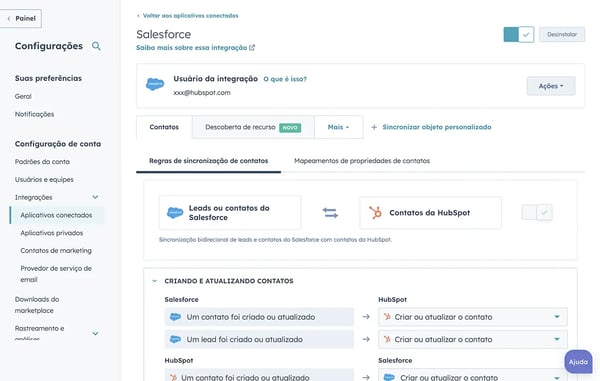Viewport: 600px width, 381px height.
Task: Click the Leads ou contatos do Salesforce card
Action: point(230,213)
